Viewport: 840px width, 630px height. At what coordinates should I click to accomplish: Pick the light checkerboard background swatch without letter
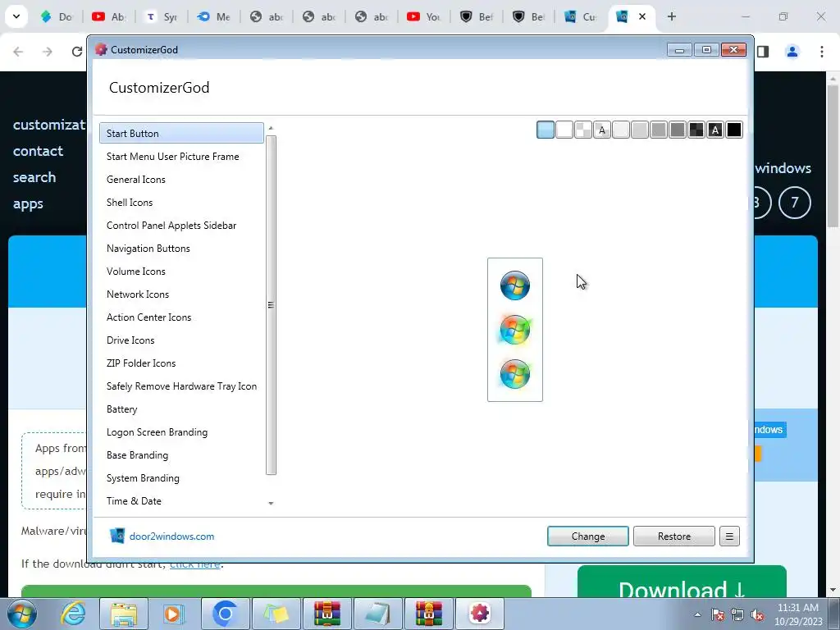coord(583,130)
